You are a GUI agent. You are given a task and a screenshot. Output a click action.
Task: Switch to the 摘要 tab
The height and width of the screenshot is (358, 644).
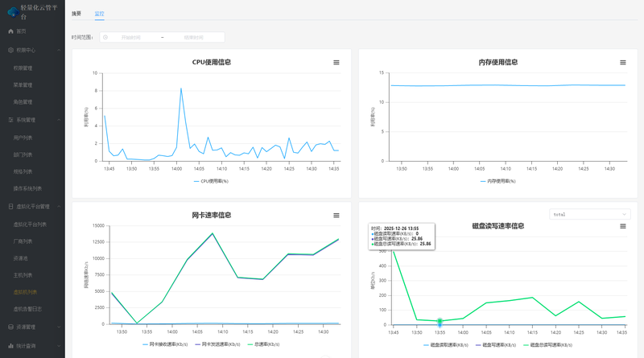coord(76,14)
